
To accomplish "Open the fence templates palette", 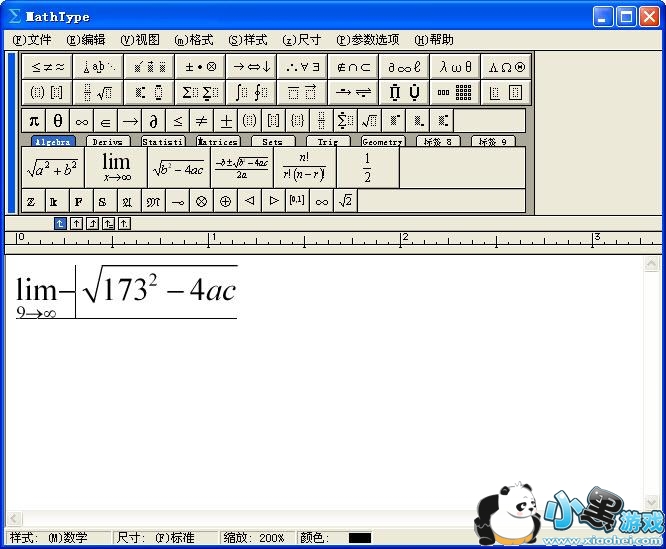I will [x=47, y=92].
